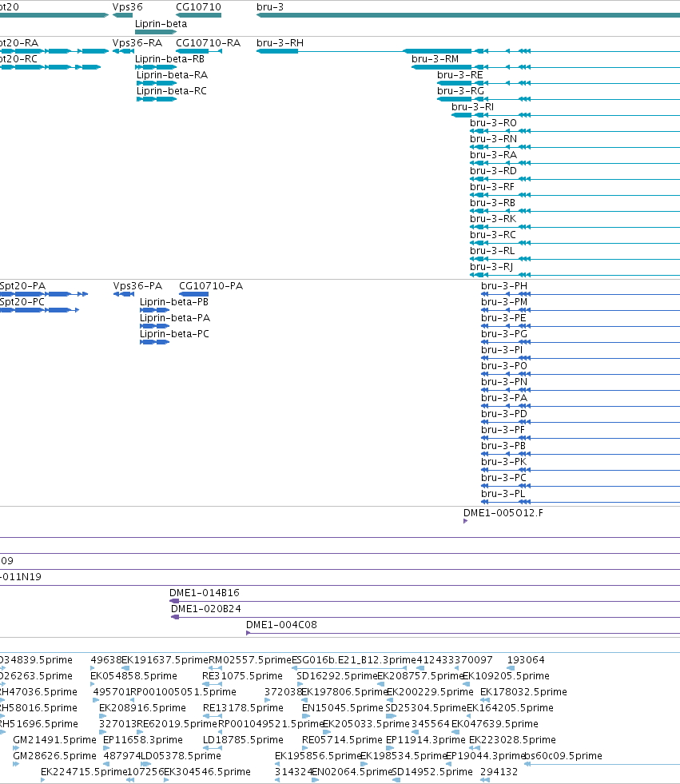Select the bru-3-RD transcript label
Screen dimensions: 680x784
[x=494, y=171]
